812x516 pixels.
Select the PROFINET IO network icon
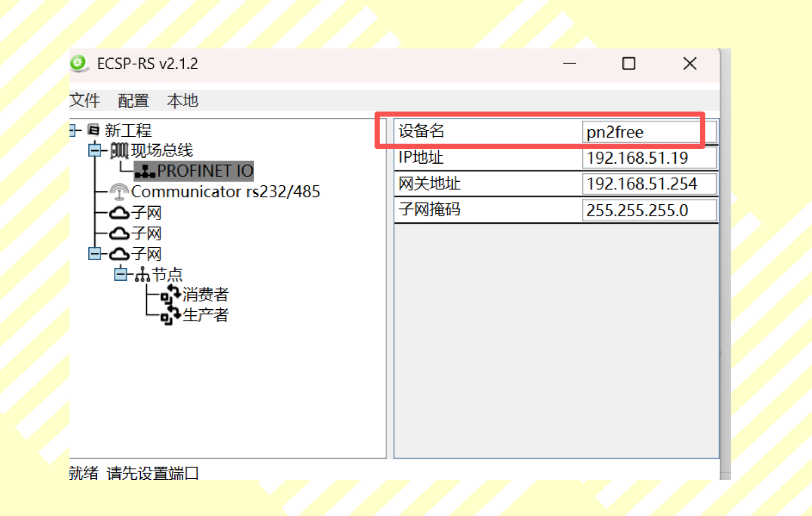[x=145, y=171]
